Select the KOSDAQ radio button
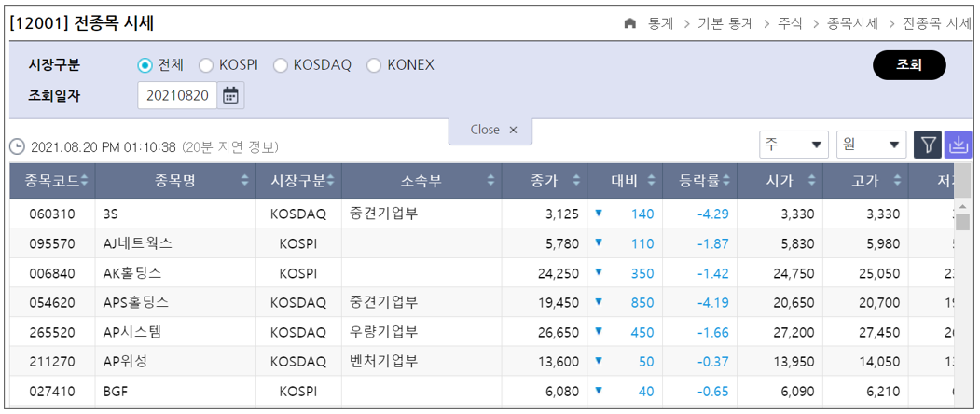Image resolution: width=980 pixels, height=414 pixels. [x=280, y=65]
